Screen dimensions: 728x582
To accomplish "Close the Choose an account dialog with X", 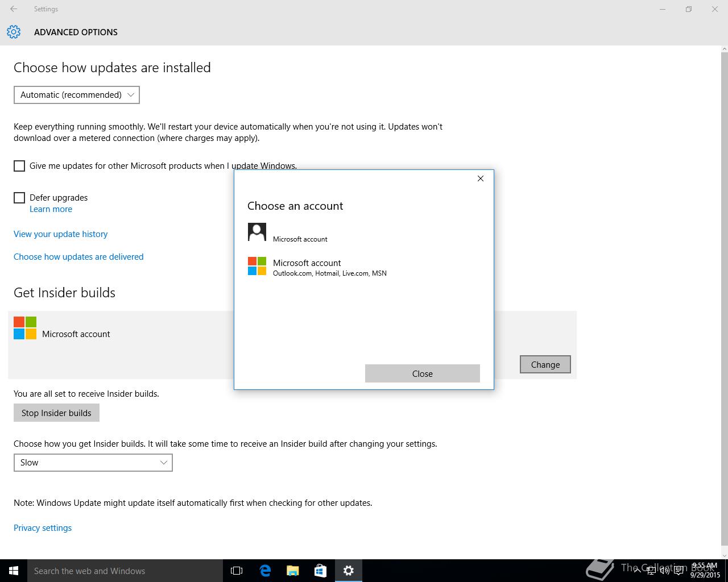I will click(481, 178).
